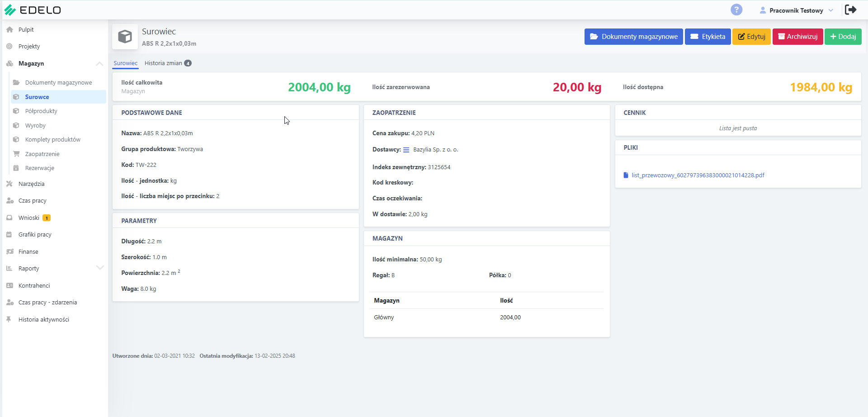868x417 pixels.
Task: Expand the Raporty sidebar section
Action: coord(100,268)
